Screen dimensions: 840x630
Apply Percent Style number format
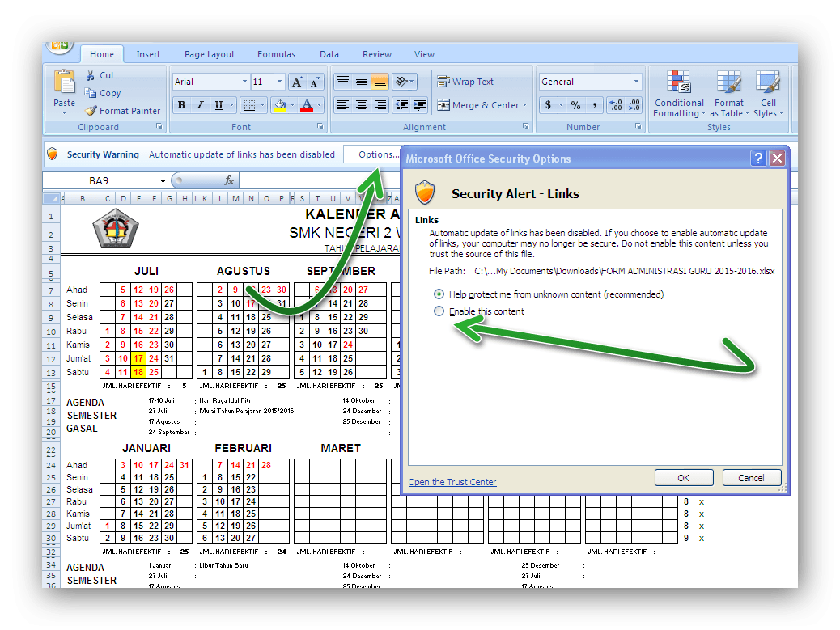[575, 105]
